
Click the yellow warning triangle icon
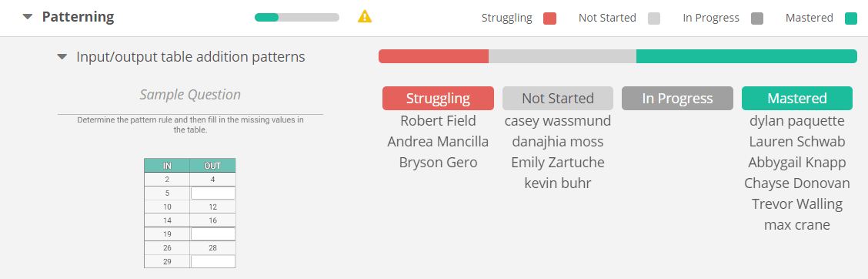[x=365, y=17]
